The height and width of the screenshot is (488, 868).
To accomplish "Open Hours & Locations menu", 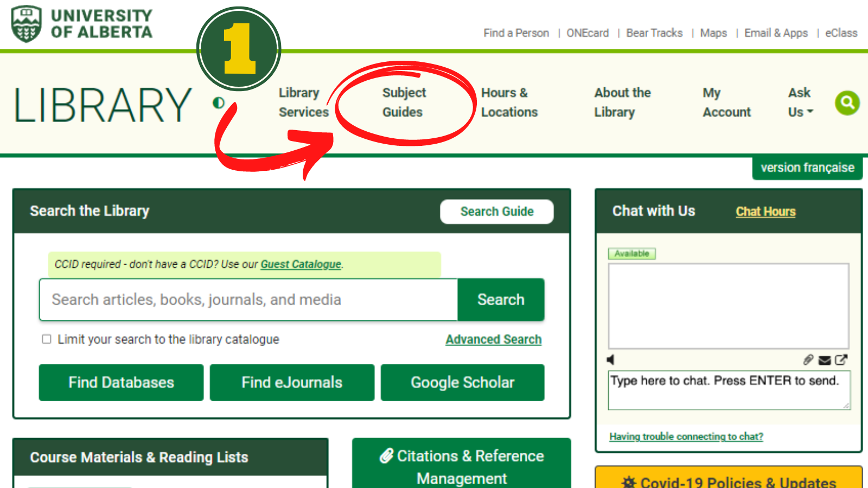I will (x=509, y=102).
